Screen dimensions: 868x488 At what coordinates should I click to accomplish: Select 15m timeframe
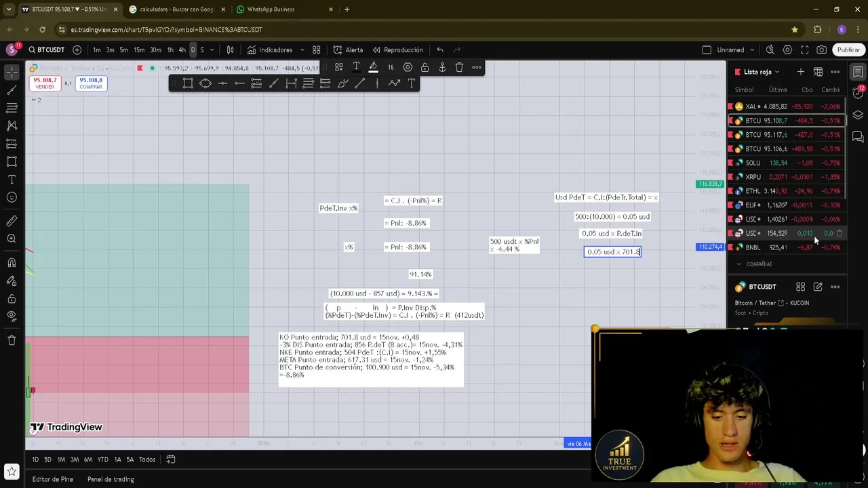(x=139, y=49)
